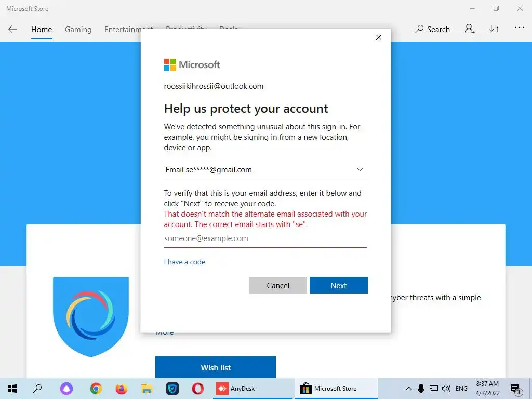Click the Hotspot Shield app thumbnail
This screenshot has width=532, height=399.
91,317
